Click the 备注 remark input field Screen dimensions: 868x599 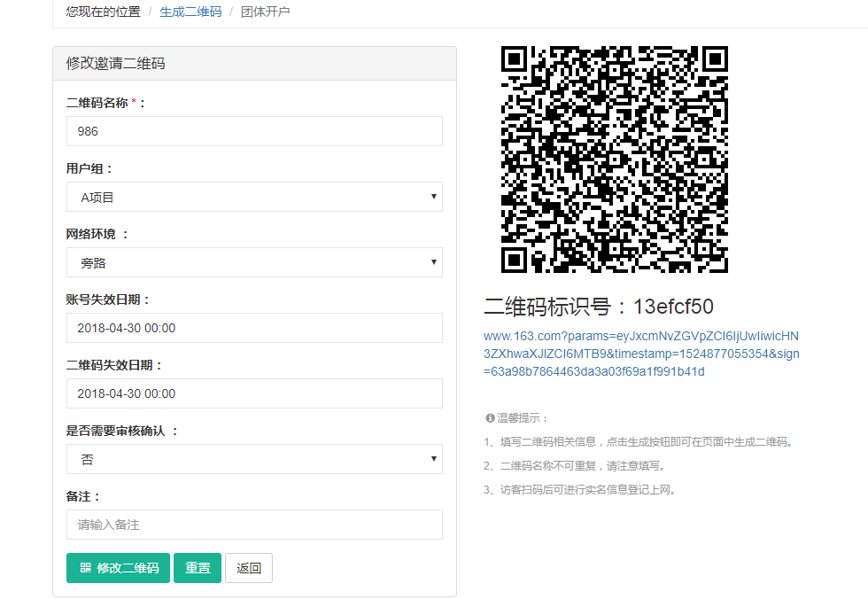coord(255,525)
